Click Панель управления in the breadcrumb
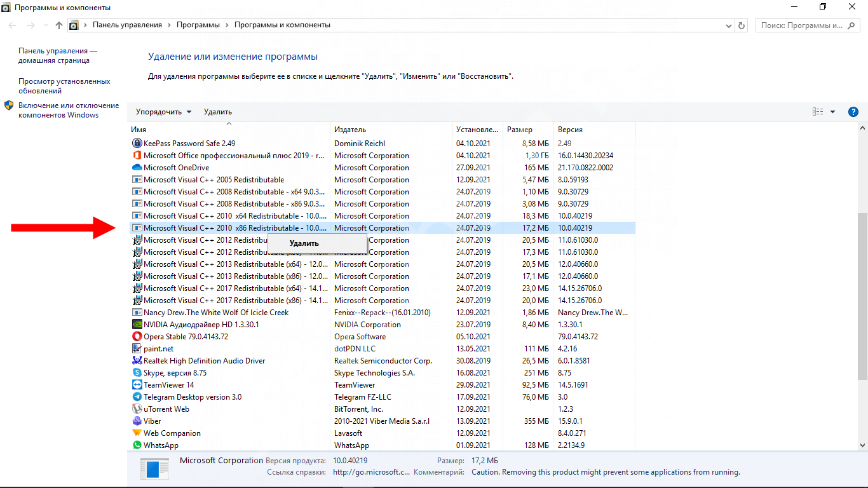 (127, 25)
